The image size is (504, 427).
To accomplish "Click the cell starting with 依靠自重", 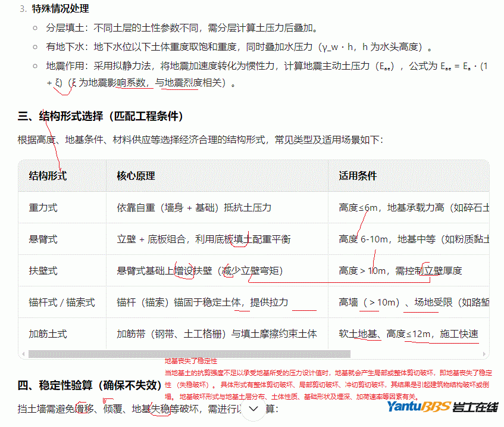I will (194, 208).
